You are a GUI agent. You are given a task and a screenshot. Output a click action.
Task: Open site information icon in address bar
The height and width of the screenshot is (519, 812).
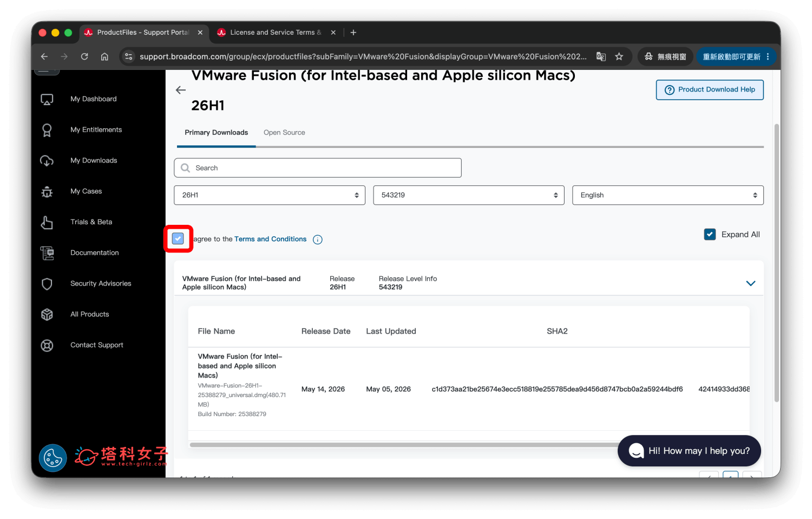pos(129,56)
